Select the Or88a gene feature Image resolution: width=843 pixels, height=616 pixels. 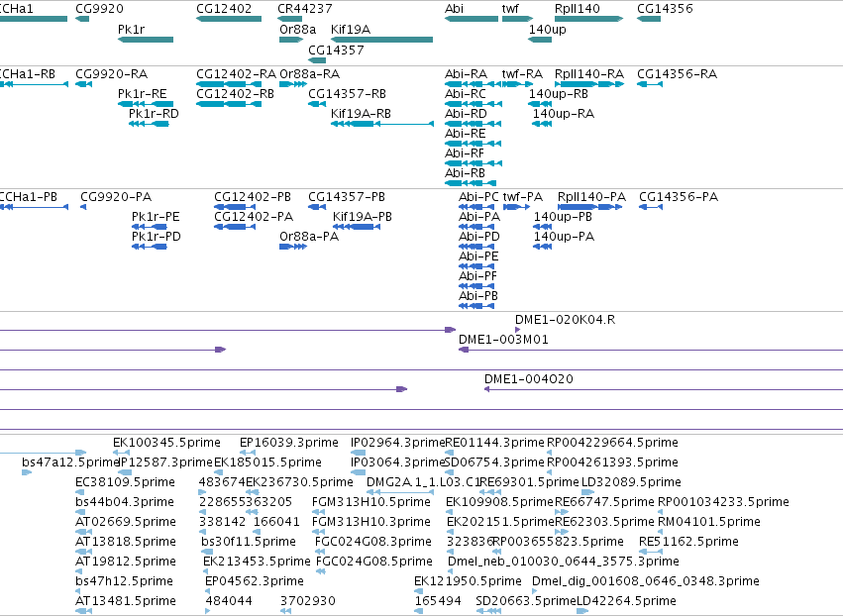[291, 40]
